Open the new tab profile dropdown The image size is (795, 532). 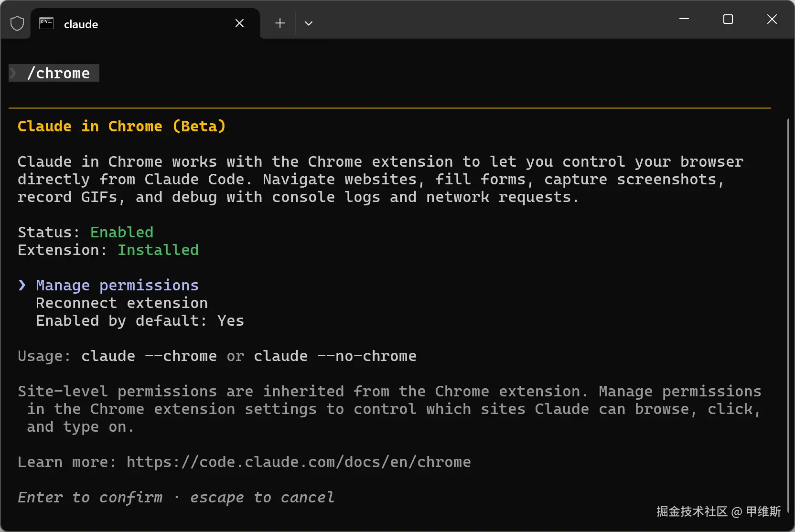coord(309,23)
